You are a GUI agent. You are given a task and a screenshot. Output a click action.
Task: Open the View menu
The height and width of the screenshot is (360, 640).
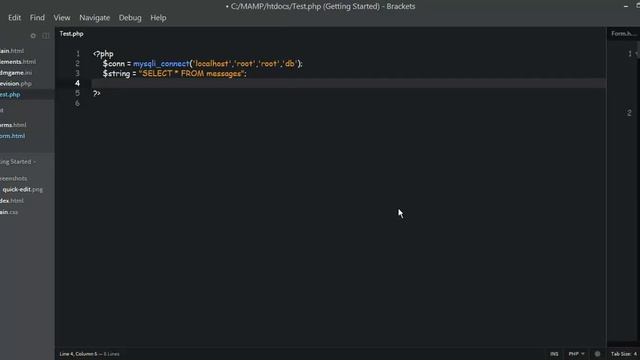point(62,18)
